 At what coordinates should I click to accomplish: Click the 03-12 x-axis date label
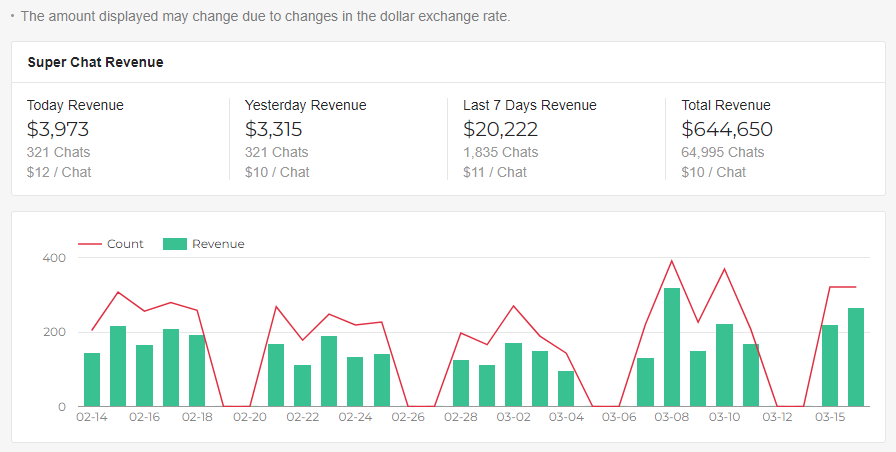(x=777, y=417)
